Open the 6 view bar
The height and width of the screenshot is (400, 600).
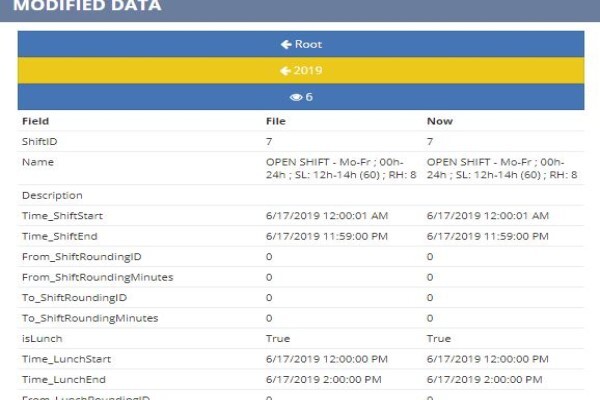point(301,97)
